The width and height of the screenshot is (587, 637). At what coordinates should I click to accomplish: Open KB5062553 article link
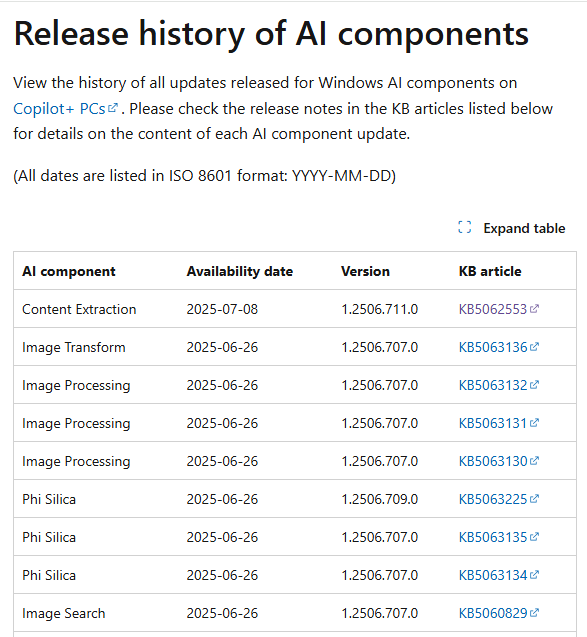(x=498, y=310)
